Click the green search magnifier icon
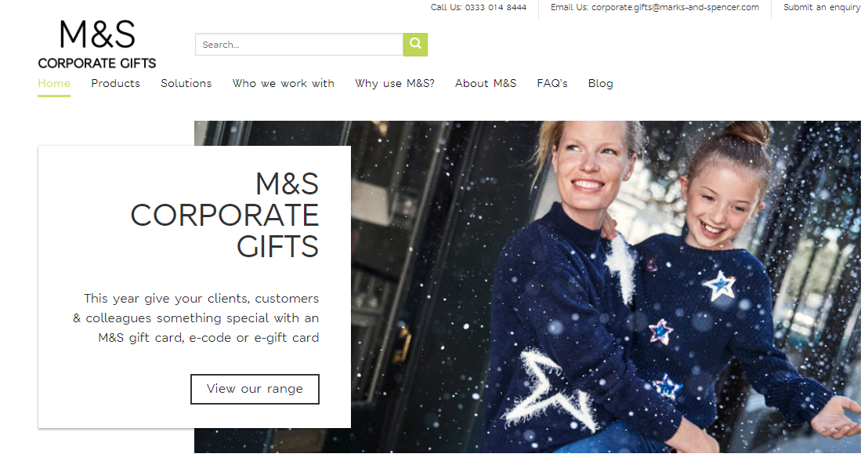Image resolution: width=868 pixels, height=461 pixels. 415,45
